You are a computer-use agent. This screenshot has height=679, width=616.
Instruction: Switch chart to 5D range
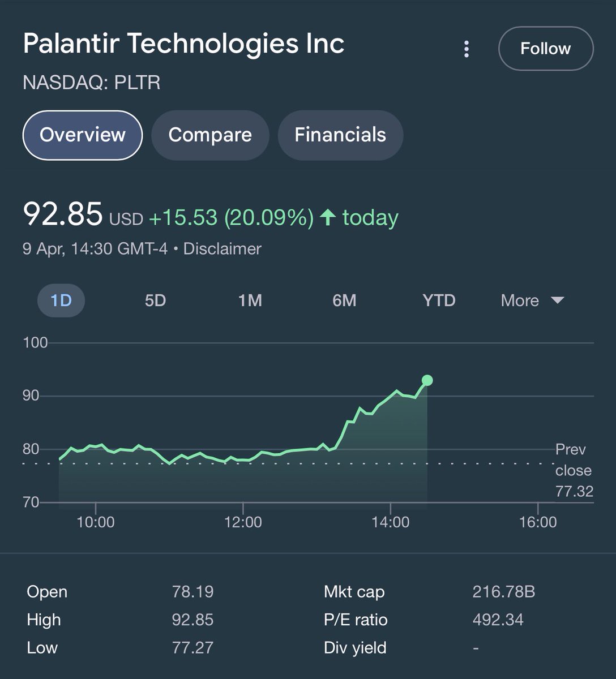[x=155, y=300]
